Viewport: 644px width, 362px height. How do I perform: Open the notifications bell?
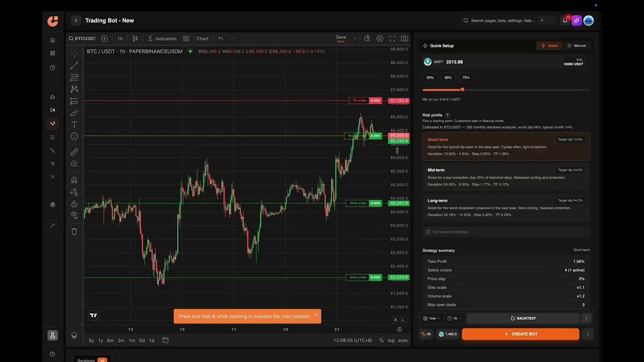tap(565, 21)
